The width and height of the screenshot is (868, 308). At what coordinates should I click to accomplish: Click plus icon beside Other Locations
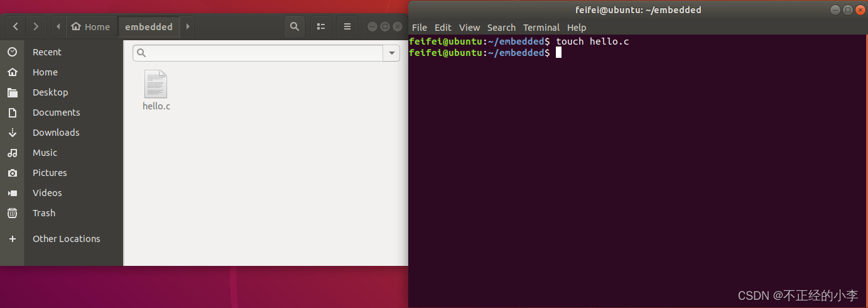[12, 239]
